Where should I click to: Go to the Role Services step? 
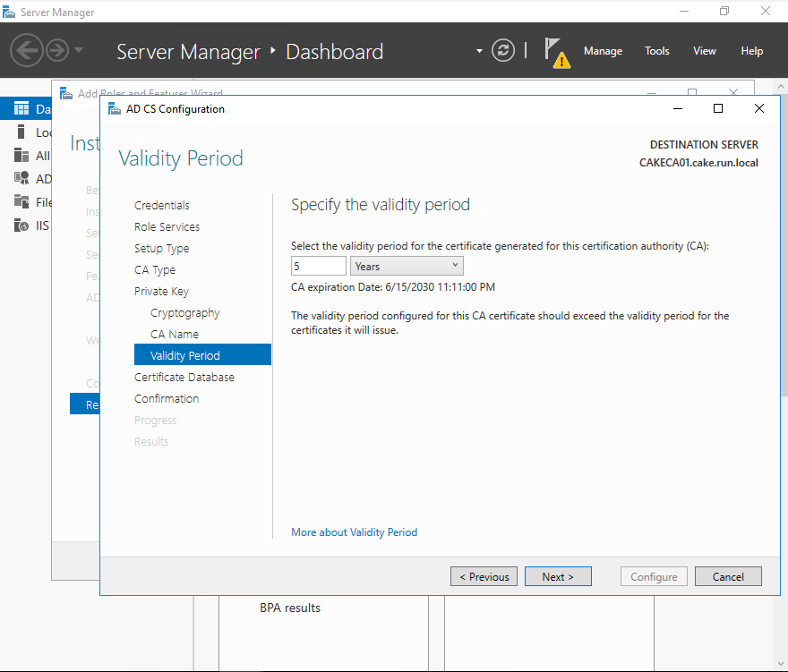pos(167,227)
